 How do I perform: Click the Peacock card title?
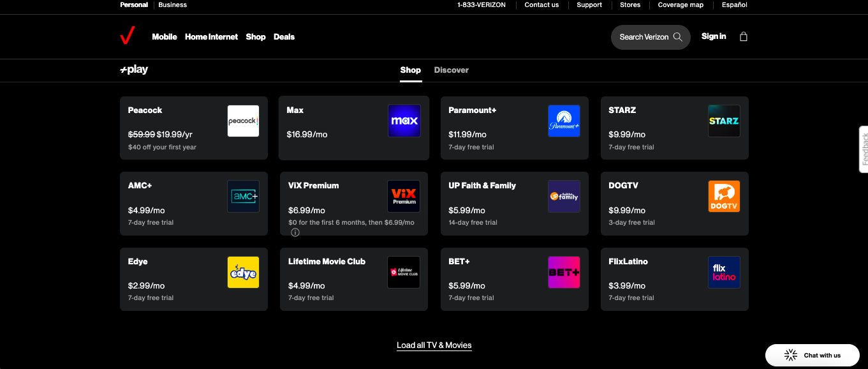pos(145,110)
